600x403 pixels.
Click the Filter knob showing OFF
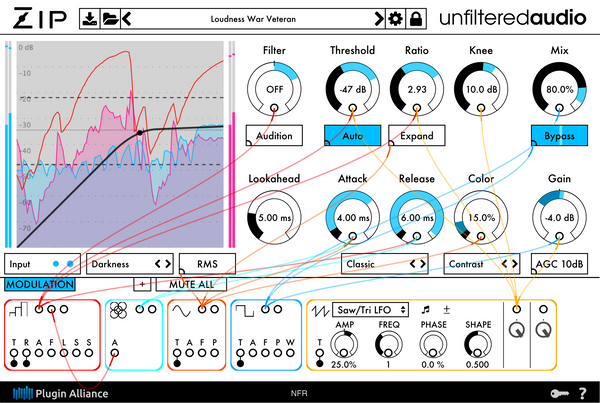click(274, 89)
